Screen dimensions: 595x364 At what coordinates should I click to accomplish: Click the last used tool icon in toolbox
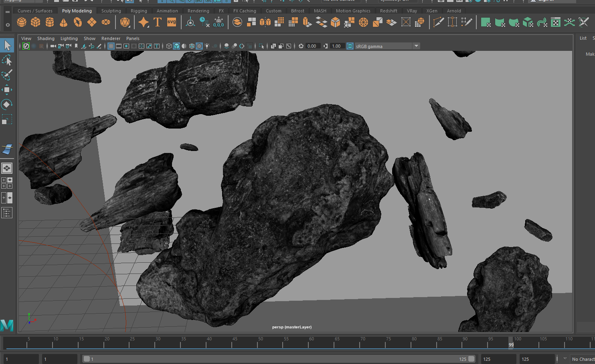point(7,149)
